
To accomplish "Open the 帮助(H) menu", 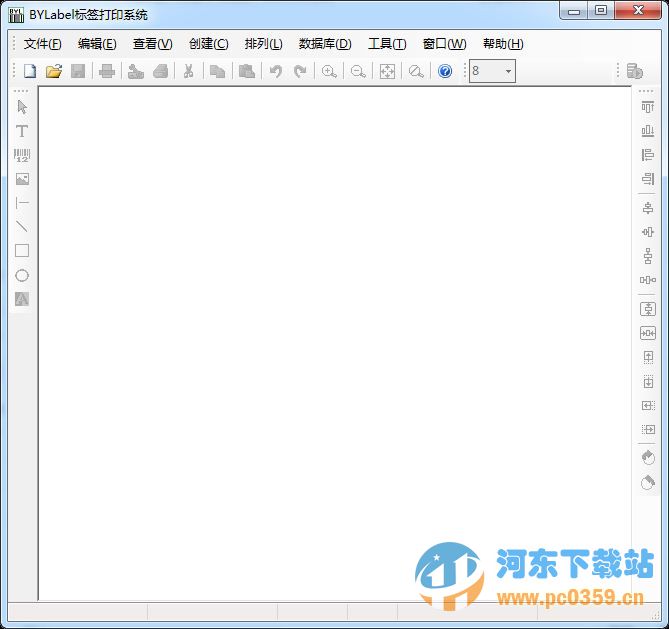I will 503,44.
